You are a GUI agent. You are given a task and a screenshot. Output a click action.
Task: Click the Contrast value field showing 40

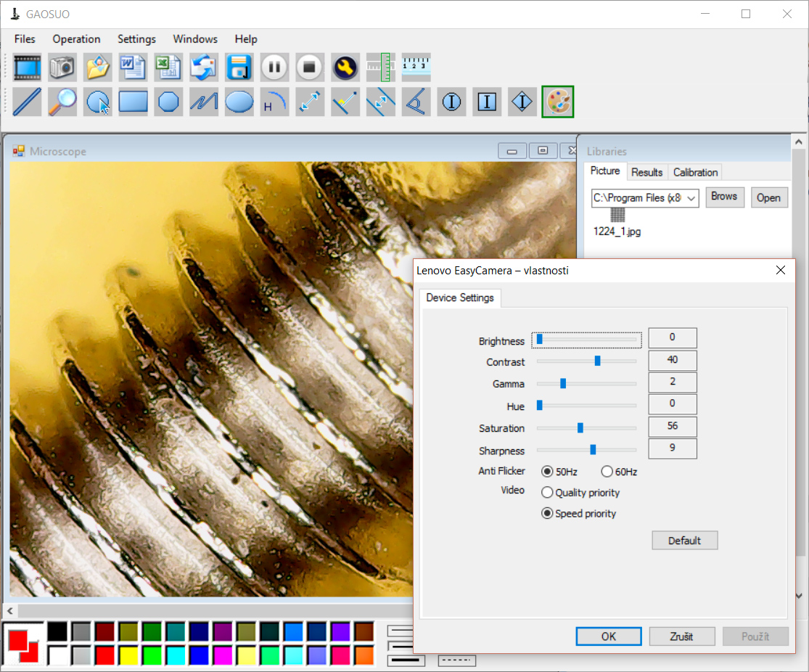[673, 360]
